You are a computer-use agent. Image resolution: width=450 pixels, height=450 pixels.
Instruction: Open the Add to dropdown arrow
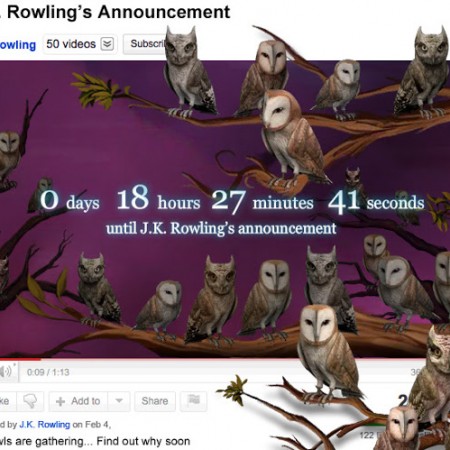click(x=119, y=401)
